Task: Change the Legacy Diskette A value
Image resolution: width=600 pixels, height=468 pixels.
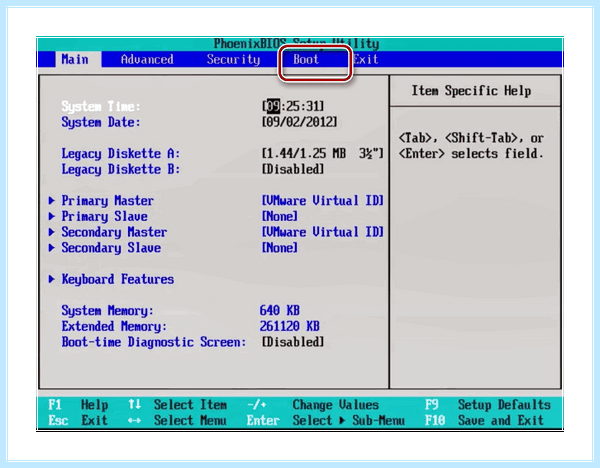Action: click(322, 153)
